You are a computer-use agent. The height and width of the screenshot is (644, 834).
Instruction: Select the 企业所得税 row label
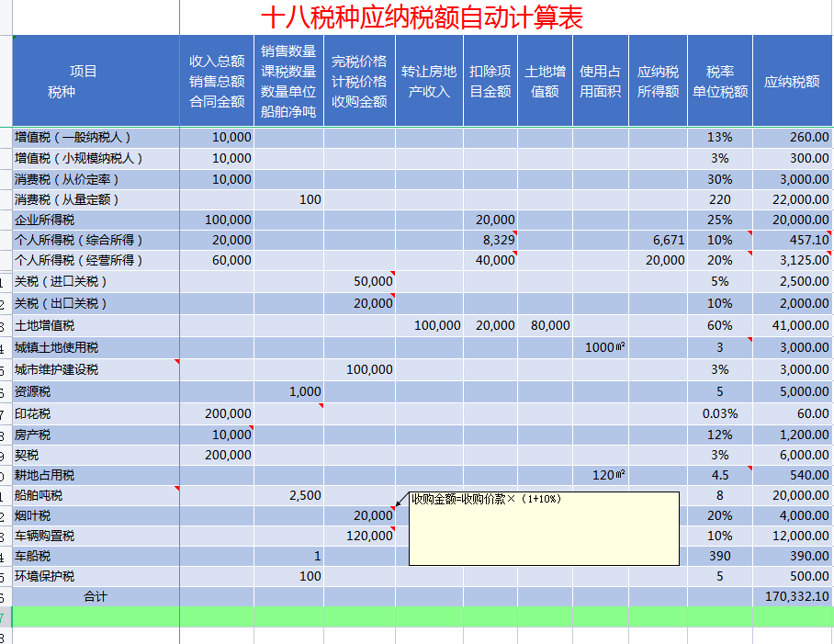tap(96, 220)
